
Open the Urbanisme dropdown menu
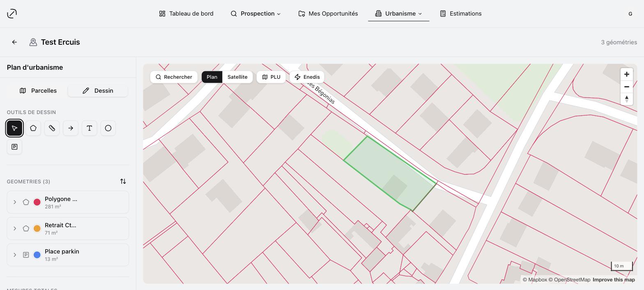tap(398, 14)
